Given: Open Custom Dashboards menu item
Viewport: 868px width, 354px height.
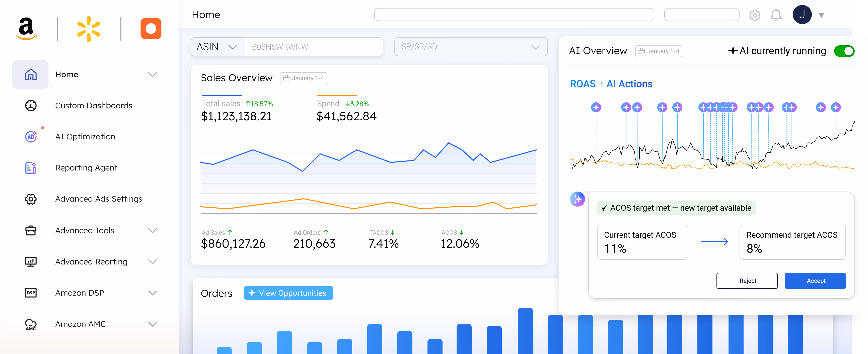Looking at the screenshot, I should pos(93,106).
